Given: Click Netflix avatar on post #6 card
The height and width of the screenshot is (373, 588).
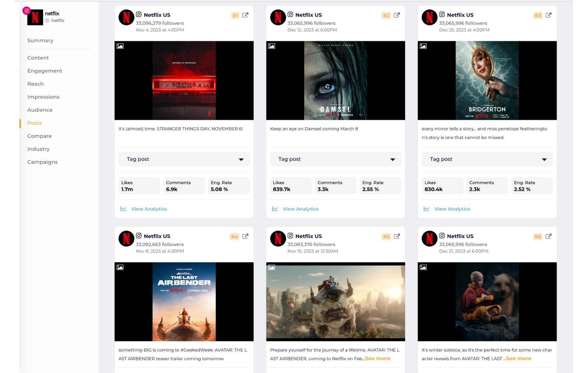Looking at the screenshot, I should pyautogui.click(x=429, y=239).
